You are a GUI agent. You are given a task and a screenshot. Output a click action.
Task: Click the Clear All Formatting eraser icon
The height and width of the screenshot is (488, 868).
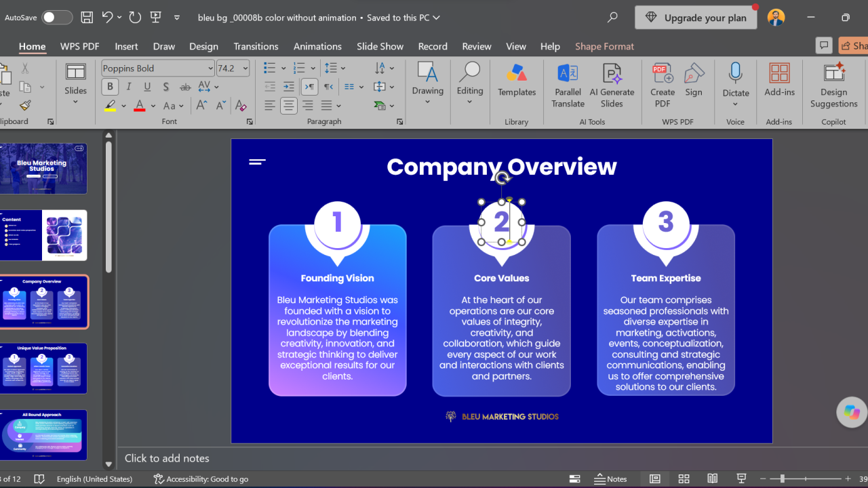240,106
